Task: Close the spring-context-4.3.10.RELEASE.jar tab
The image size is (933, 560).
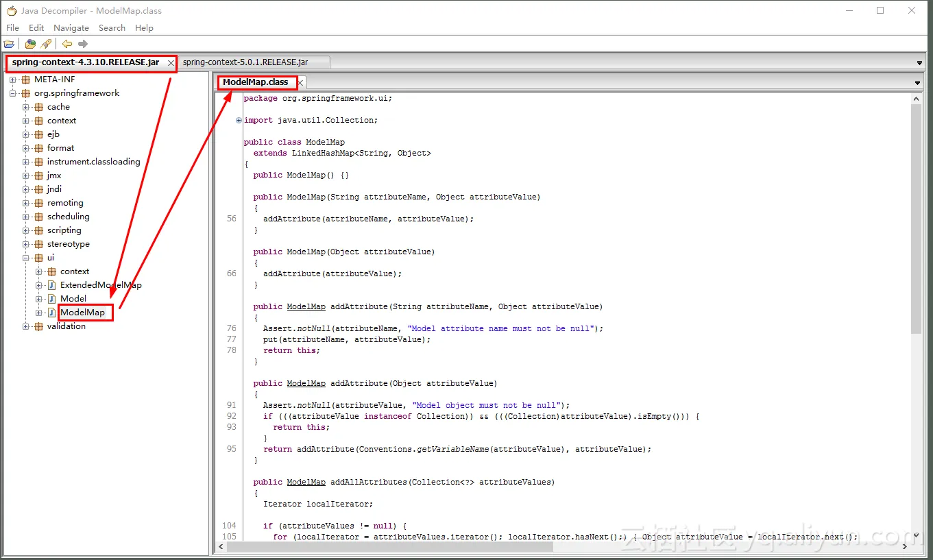Action: point(171,63)
